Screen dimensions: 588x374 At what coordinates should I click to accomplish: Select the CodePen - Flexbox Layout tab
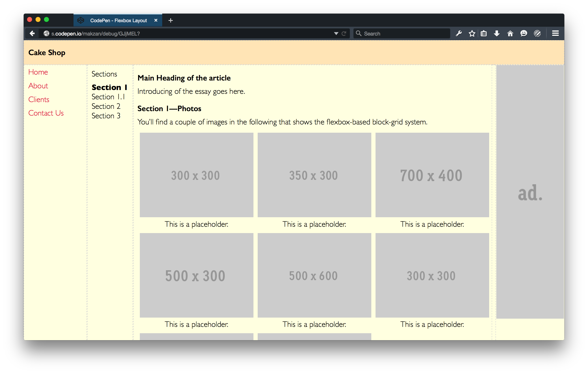click(118, 20)
